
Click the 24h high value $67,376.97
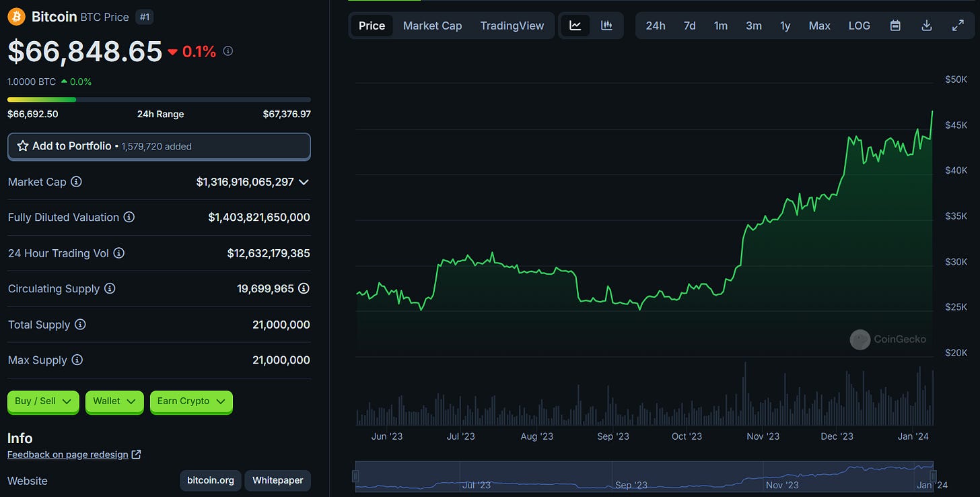click(x=287, y=114)
